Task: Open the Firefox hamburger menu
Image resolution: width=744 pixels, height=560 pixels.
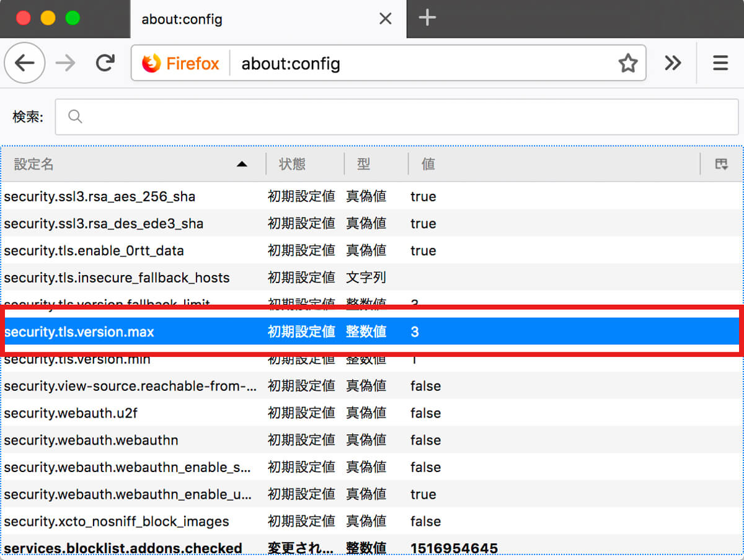Action: (720, 63)
